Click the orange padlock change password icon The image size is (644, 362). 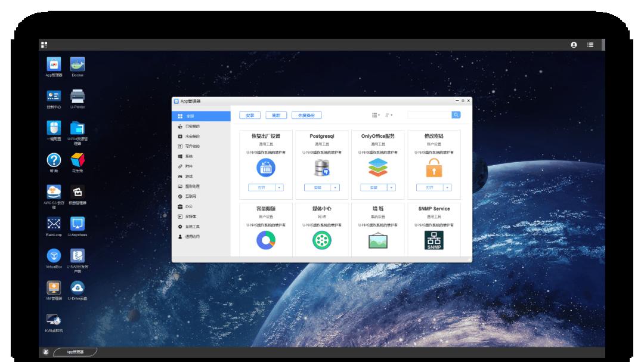pos(434,168)
